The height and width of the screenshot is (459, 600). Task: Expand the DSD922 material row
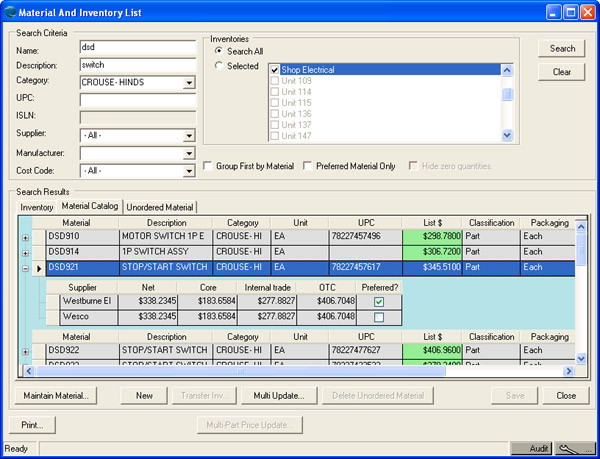(x=25, y=352)
